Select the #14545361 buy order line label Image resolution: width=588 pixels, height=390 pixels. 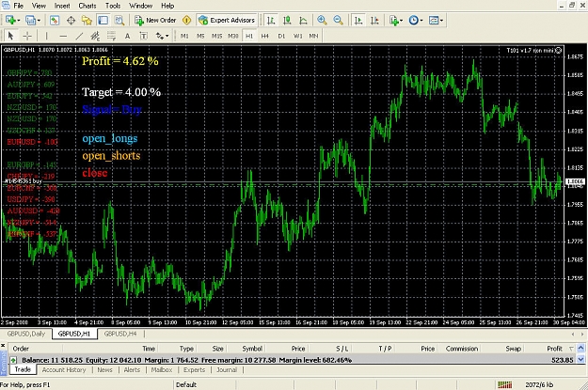[x=23, y=181]
